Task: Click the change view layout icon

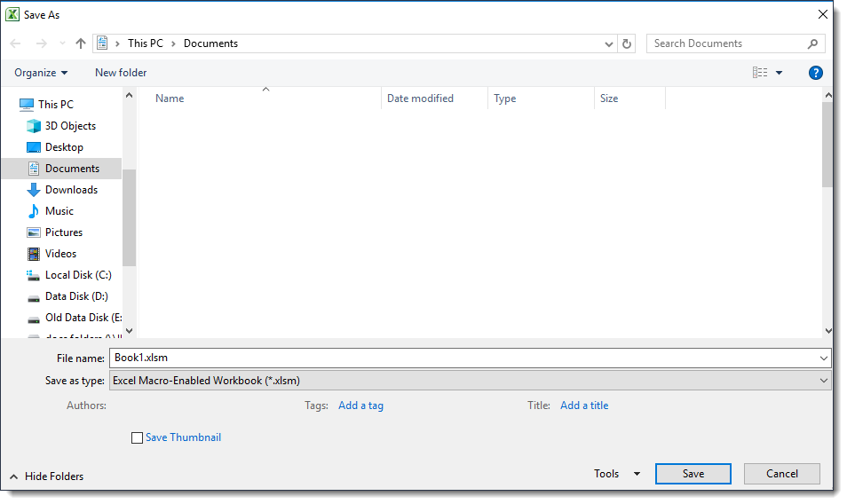Action: [x=760, y=73]
